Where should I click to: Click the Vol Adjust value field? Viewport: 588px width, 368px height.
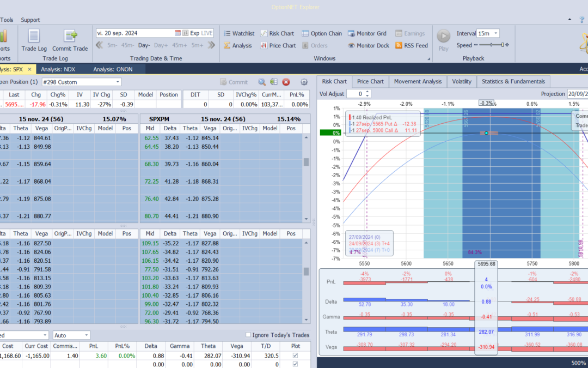point(356,94)
